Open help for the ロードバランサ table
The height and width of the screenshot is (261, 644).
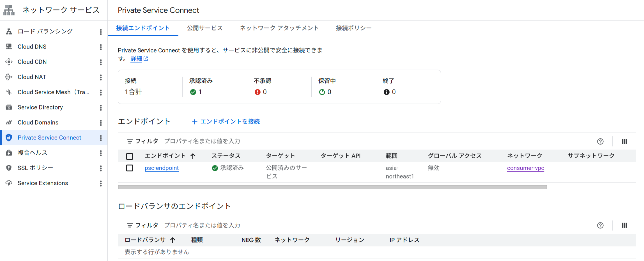click(x=600, y=225)
